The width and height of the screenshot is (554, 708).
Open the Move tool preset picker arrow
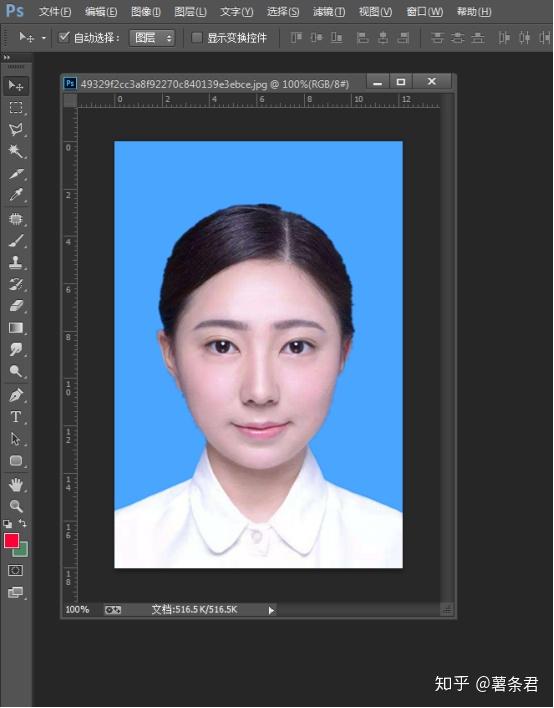[x=44, y=38]
